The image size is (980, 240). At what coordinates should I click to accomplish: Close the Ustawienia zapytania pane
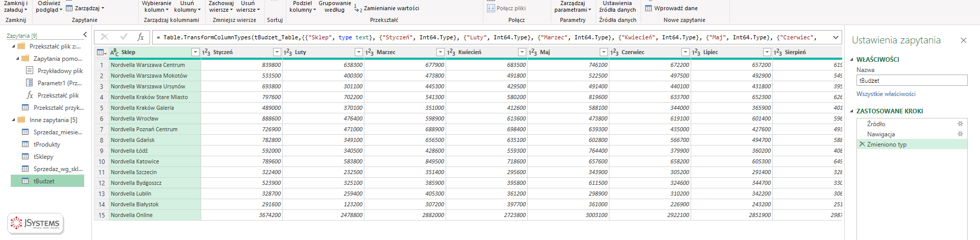964,40
